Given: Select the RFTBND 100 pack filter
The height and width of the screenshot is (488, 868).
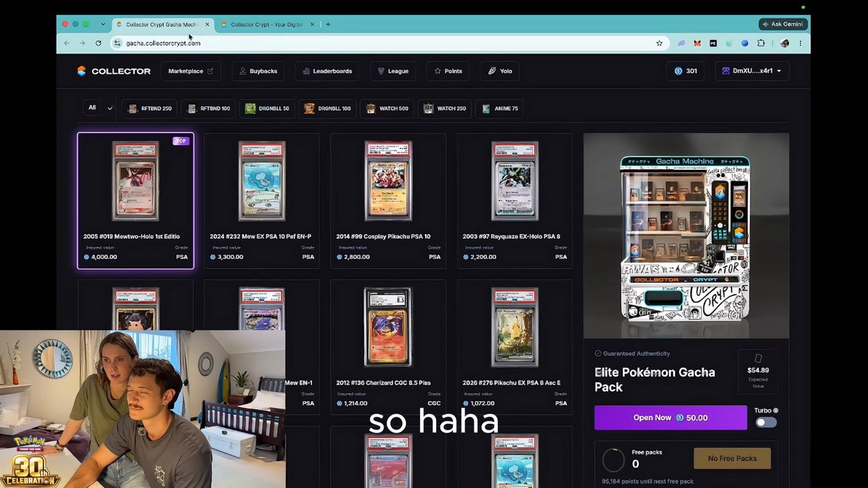Looking at the screenshot, I should 208,108.
